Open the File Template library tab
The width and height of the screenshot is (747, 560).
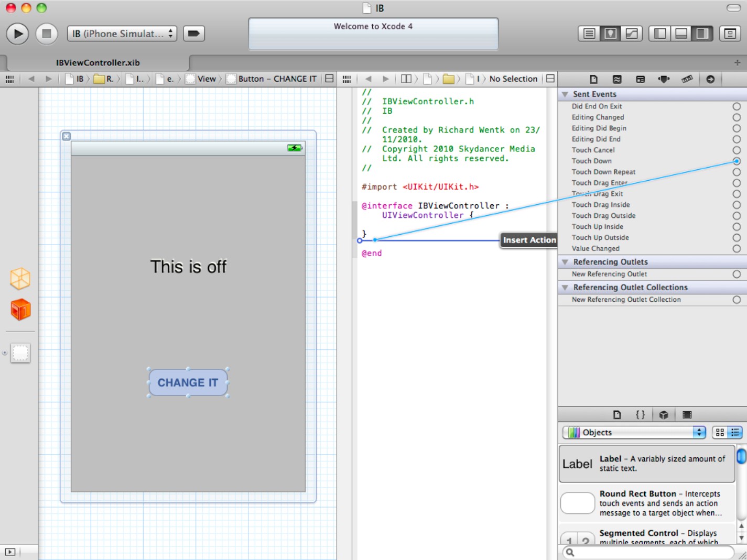pos(617,415)
